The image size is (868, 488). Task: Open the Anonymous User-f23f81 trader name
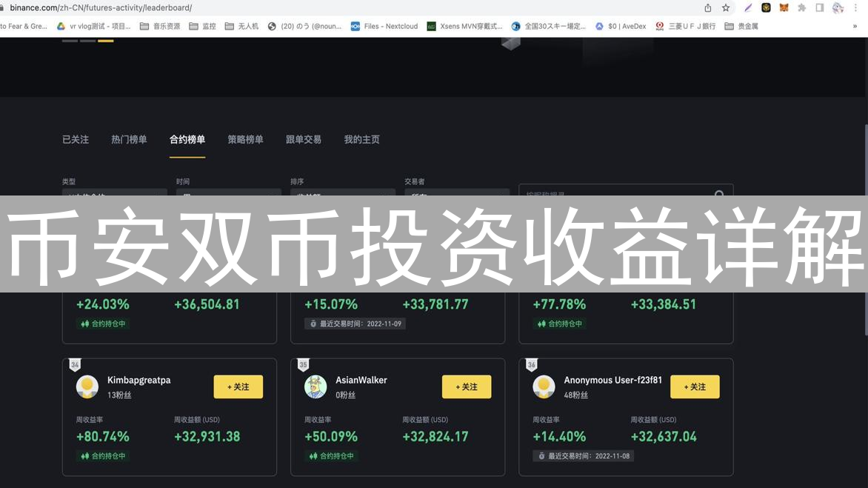pos(612,380)
